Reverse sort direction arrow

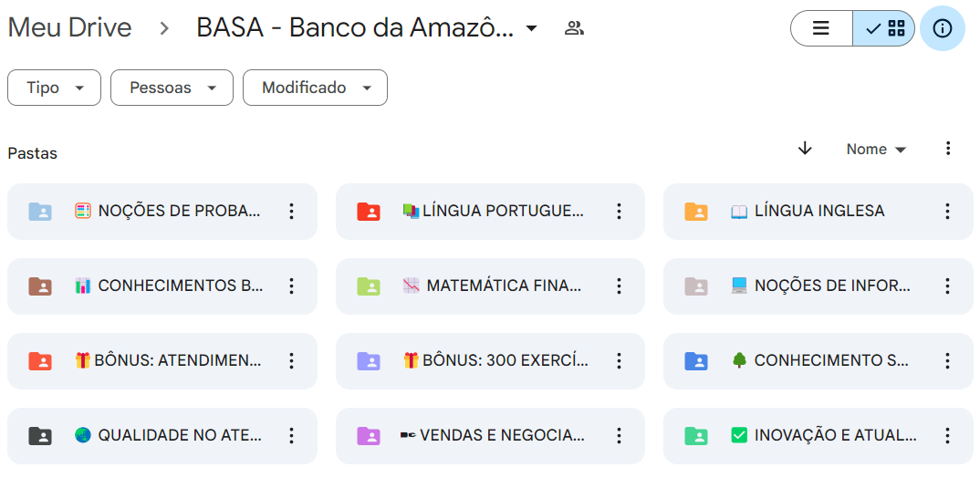click(805, 149)
